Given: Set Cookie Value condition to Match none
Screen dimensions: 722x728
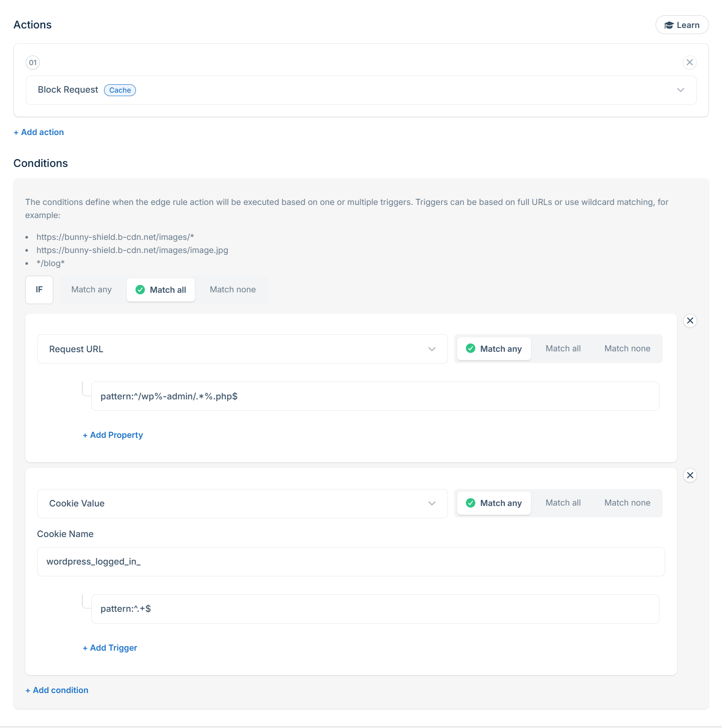Looking at the screenshot, I should click(x=627, y=503).
